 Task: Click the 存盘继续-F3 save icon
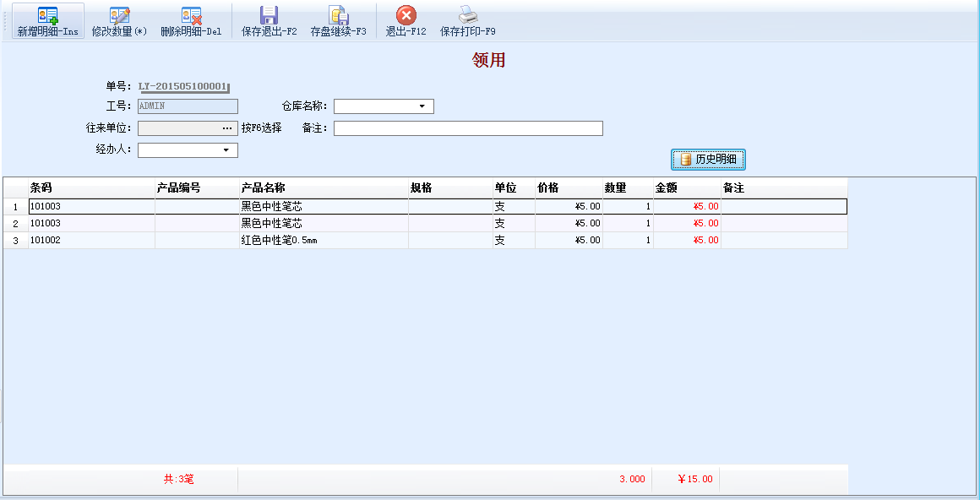coord(338,15)
